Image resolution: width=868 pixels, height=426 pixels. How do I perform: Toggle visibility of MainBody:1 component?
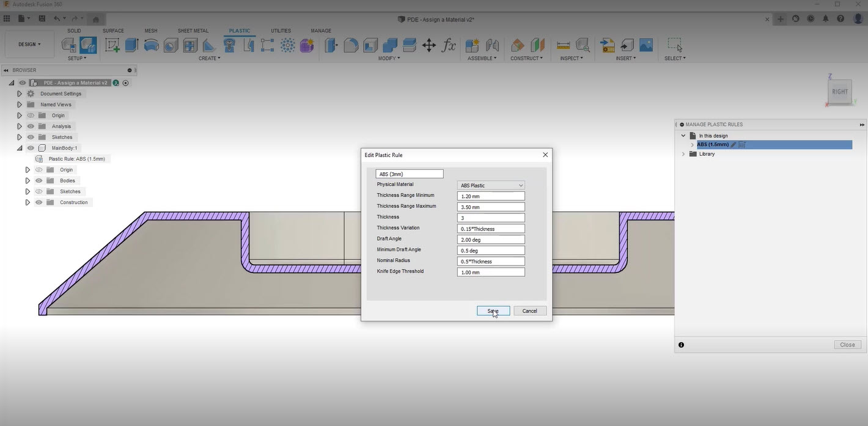click(31, 148)
